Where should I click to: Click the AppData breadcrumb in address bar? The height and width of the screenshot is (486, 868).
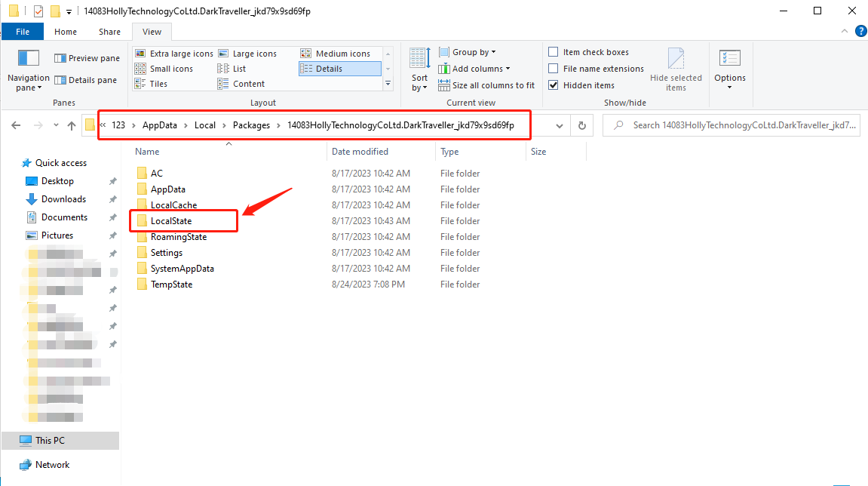pos(159,125)
